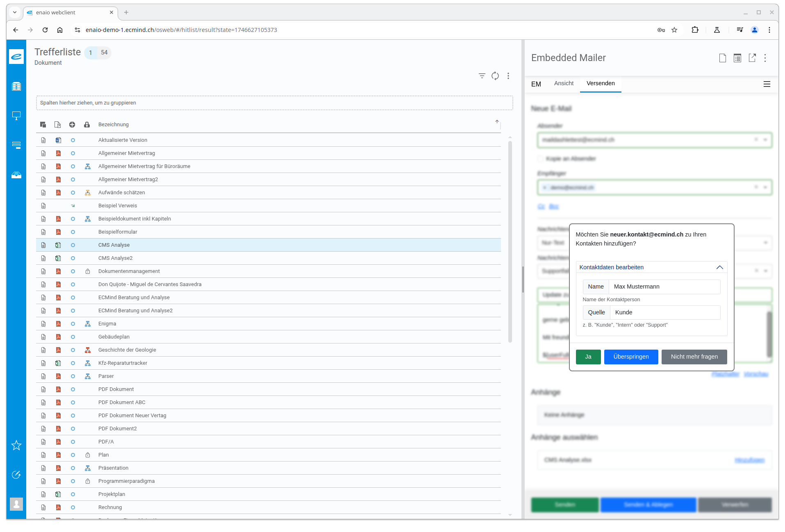Screen dimensions: 785x532
Task: Open the Chrome extensions puzzle icon
Action: 695,30
